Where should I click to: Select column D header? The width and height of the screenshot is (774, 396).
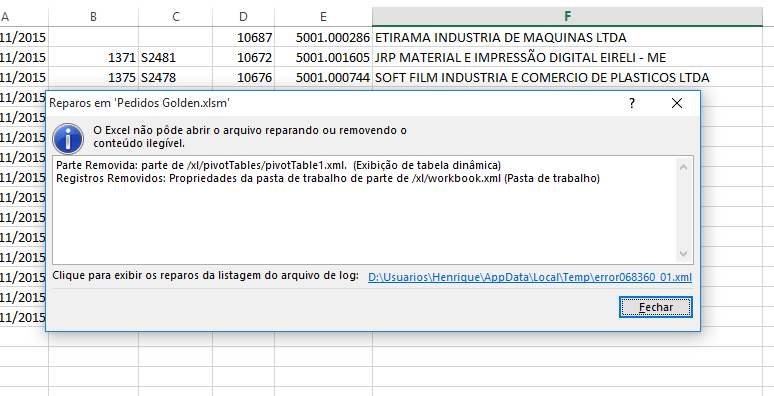[x=243, y=17]
